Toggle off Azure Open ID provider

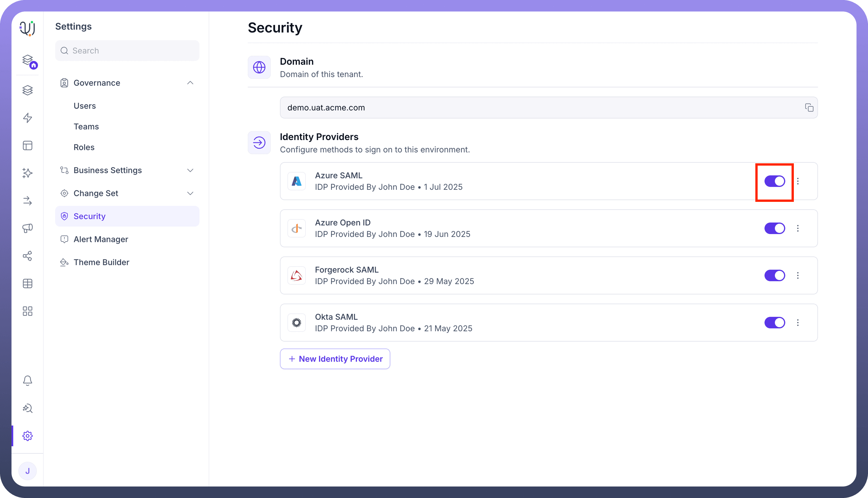point(774,228)
